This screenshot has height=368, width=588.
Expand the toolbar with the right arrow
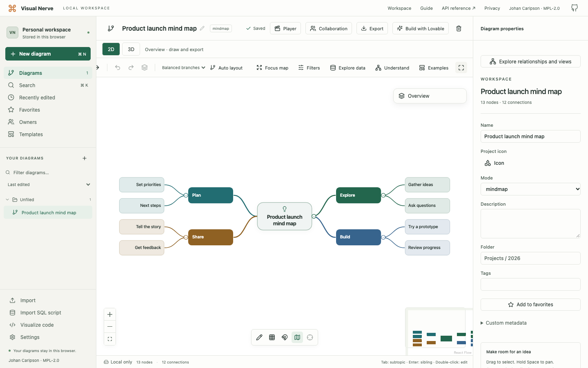(x=98, y=67)
